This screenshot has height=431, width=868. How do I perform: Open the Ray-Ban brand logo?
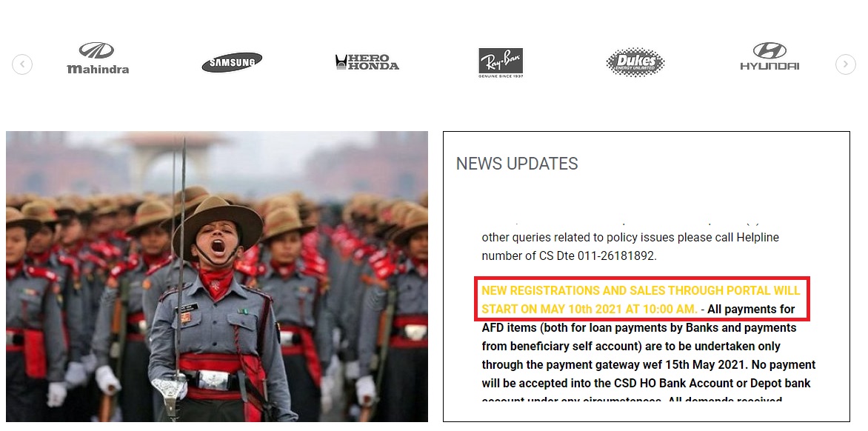(501, 62)
